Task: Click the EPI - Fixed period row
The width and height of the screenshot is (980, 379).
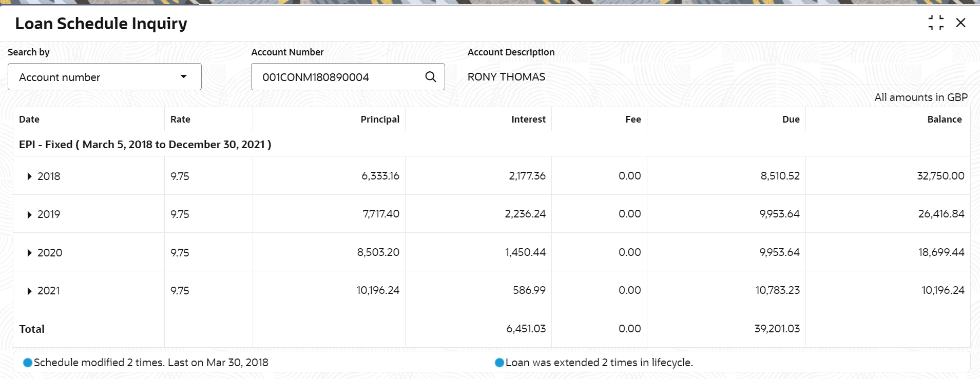Action: tap(492, 144)
